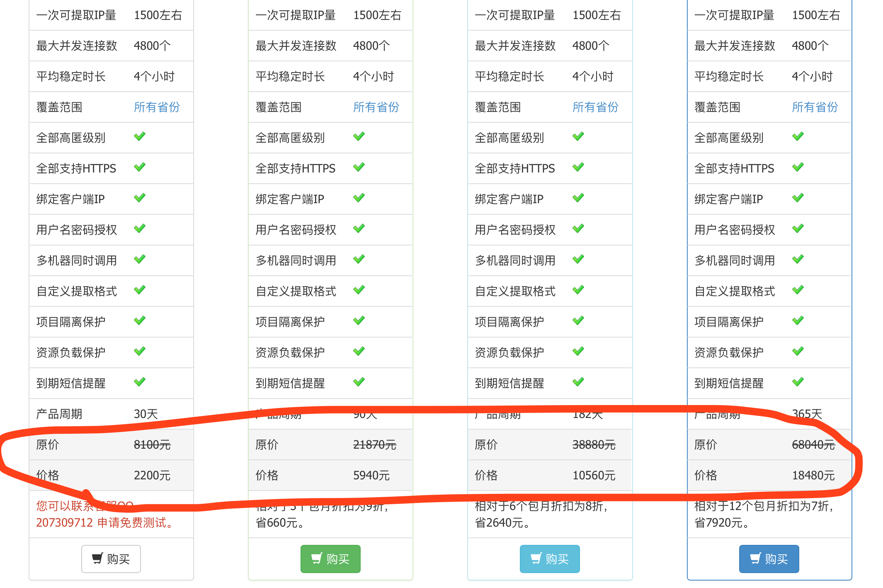Click the 全部支持HTTPS checkmark in the fourth plan
Screen dimensions: 883x588
(798, 167)
